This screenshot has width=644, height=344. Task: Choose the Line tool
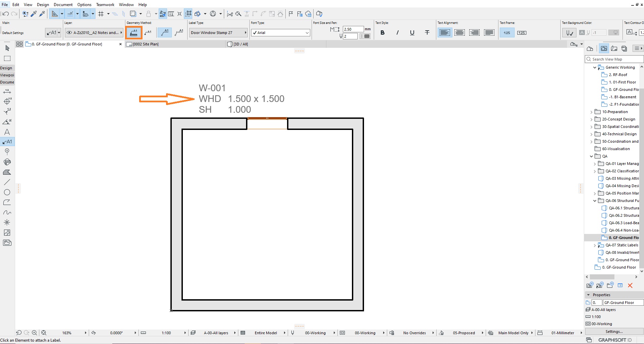point(7,182)
